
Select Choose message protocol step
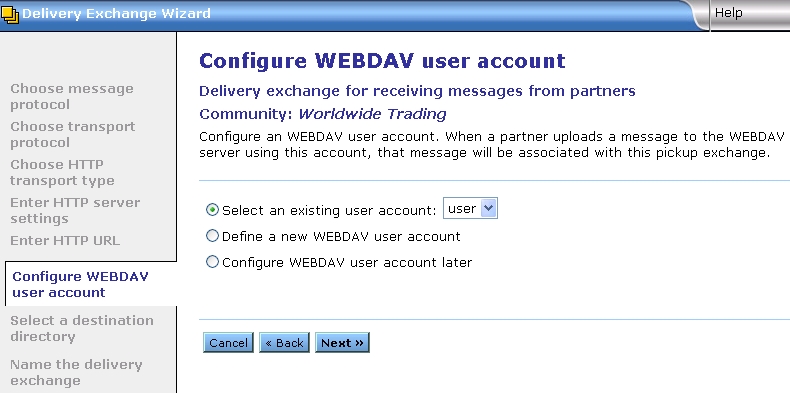72,97
